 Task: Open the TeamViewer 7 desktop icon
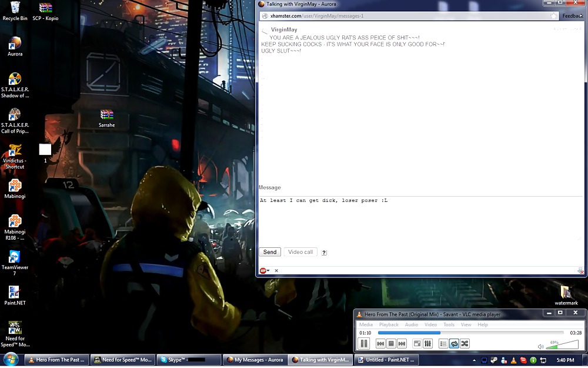click(15, 263)
